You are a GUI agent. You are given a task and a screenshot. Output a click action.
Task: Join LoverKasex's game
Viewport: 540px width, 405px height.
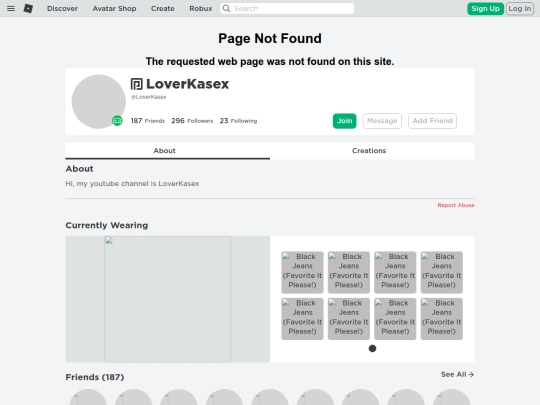click(344, 121)
